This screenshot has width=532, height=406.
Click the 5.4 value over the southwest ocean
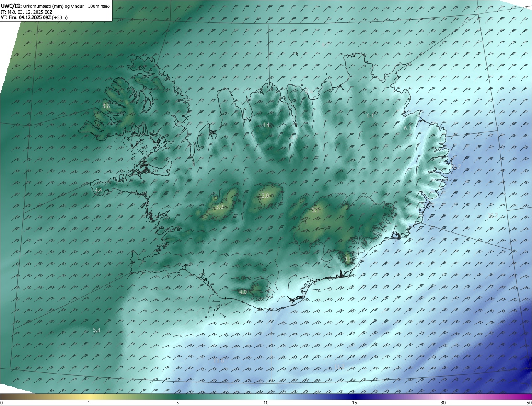96,330
